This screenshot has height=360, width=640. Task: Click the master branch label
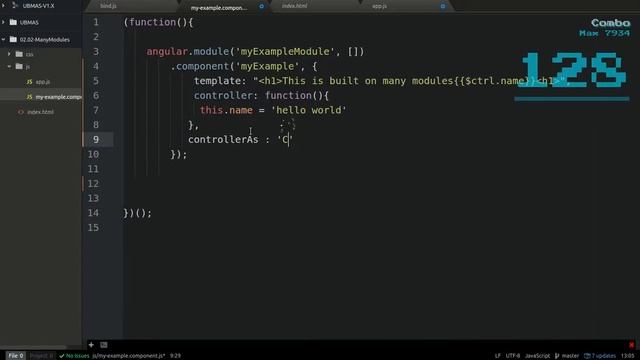570,356
